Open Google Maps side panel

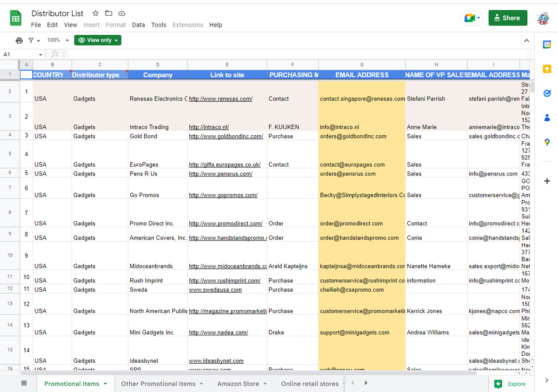pos(547,143)
